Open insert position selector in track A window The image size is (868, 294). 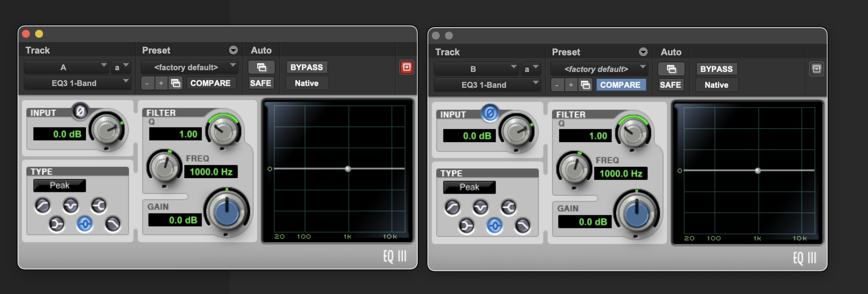[121, 67]
